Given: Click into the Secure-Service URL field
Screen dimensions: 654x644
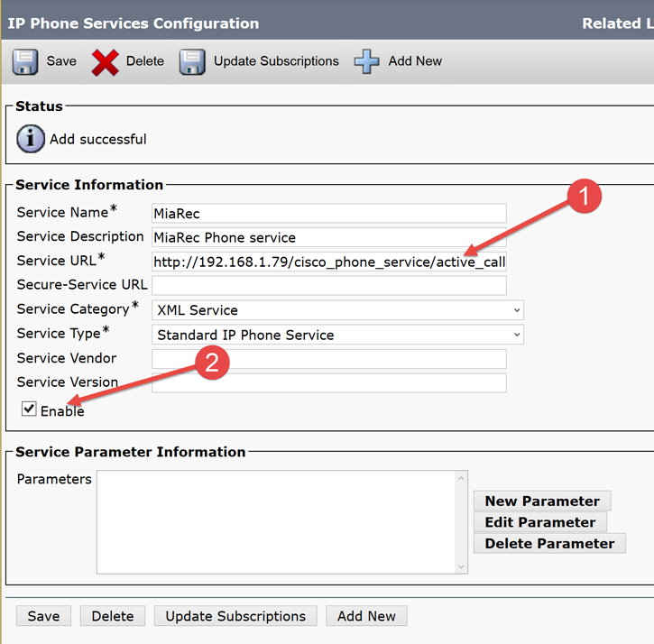Looking at the screenshot, I should pyautogui.click(x=329, y=285).
